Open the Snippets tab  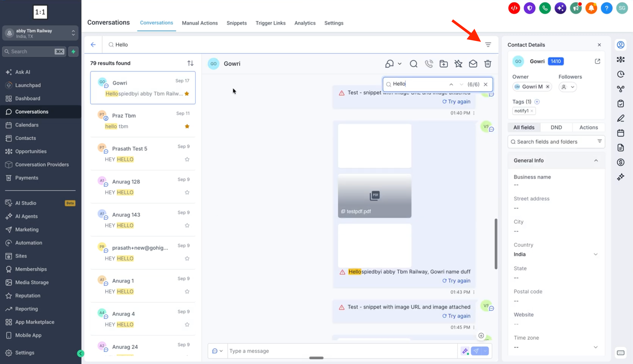236,23
